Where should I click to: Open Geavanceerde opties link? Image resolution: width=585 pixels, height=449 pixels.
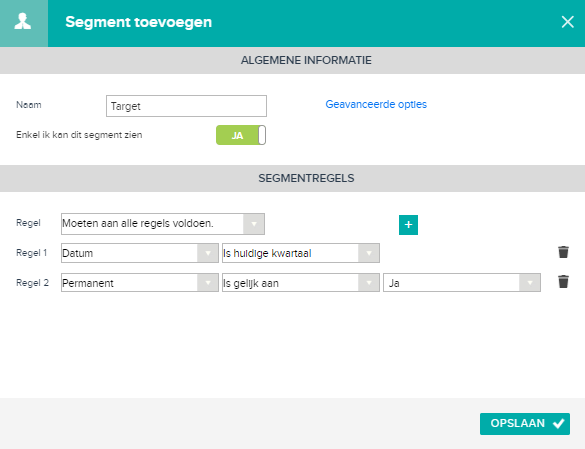[376, 104]
